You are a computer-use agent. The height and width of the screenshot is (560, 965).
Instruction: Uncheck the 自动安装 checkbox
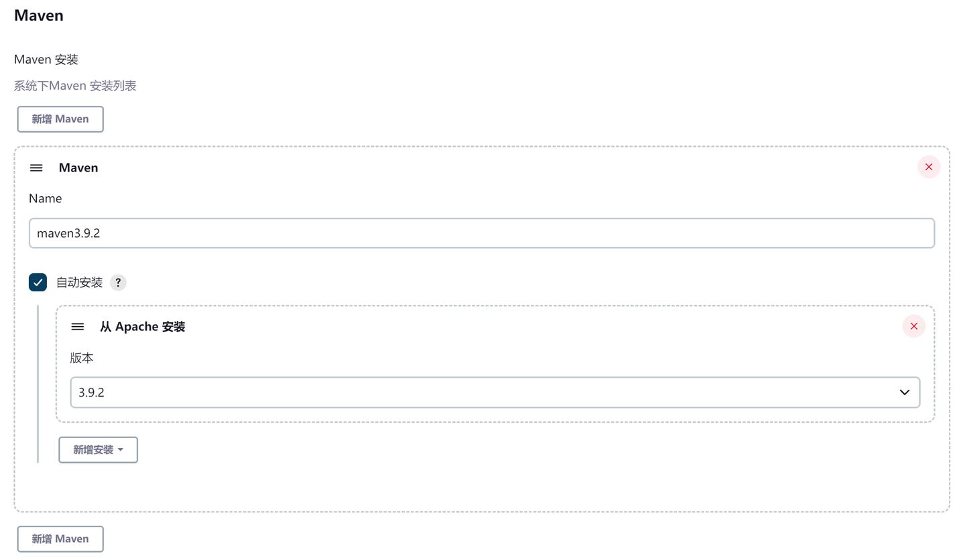[38, 283]
